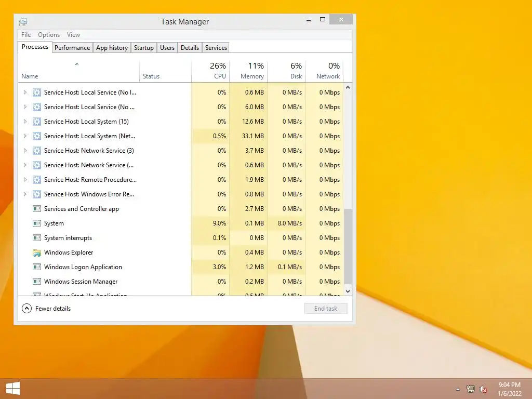
Task: Expand Service Host: Remote Procedure...
Action: (x=25, y=180)
